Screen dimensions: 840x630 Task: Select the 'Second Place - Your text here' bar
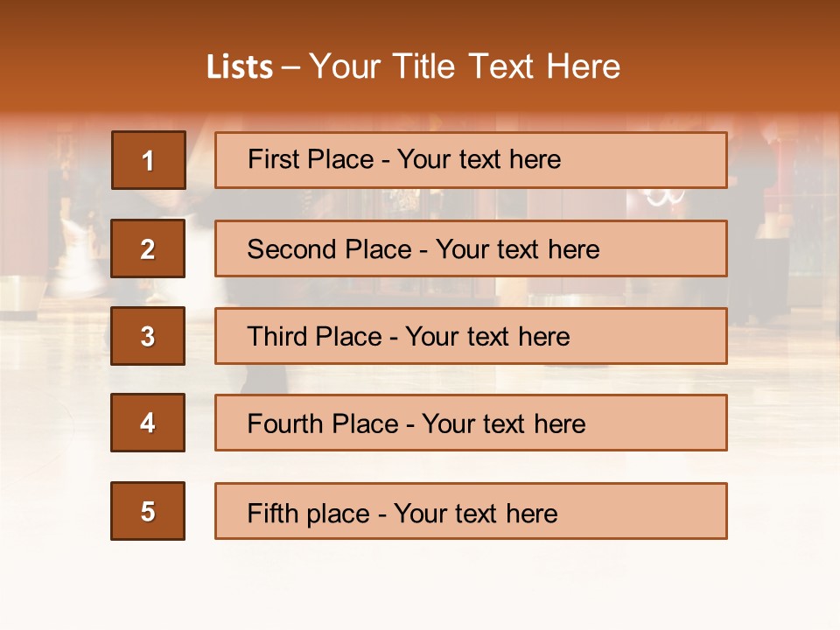[x=471, y=248]
